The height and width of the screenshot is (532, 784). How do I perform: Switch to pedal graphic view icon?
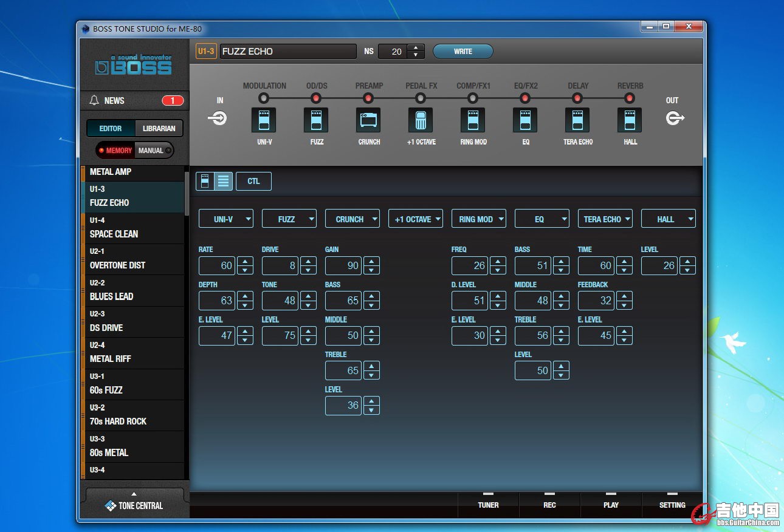pyautogui.click(x=205, y=181)
